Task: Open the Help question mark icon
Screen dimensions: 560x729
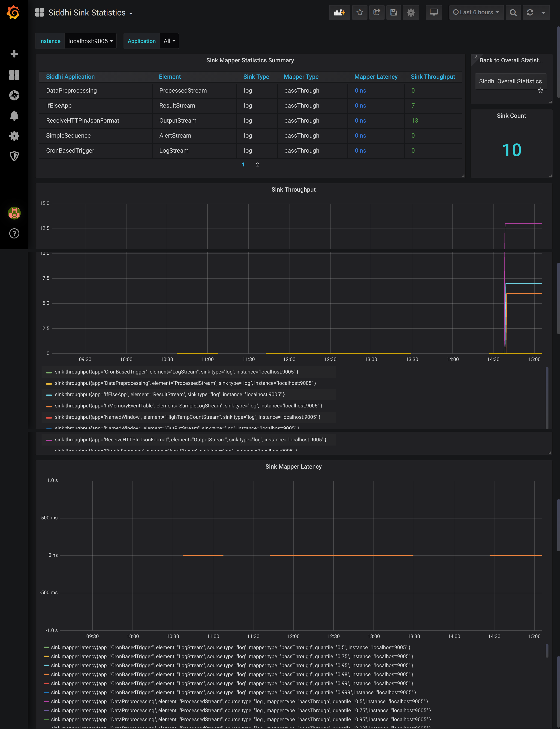Action: pyautogui.click(x=14, y=233)
